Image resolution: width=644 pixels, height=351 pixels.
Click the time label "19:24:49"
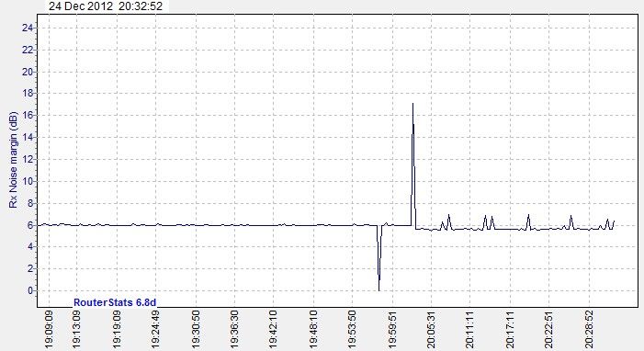click(x=155, y=330)
